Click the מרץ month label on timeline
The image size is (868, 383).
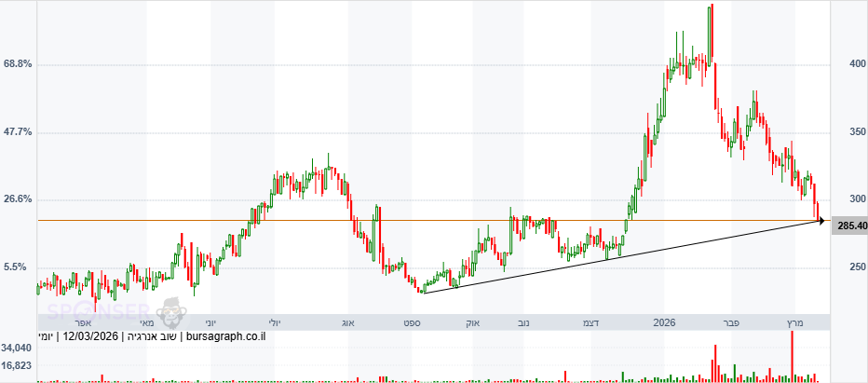coord(795,322)
